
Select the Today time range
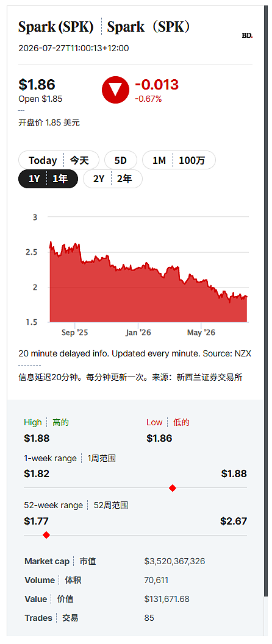pos(59,160)
